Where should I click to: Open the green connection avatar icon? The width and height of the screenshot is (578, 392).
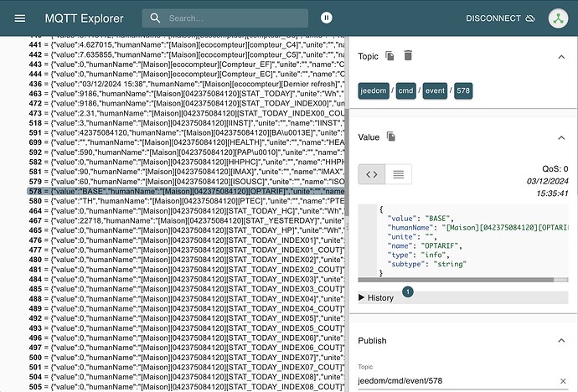coord(558,18)
